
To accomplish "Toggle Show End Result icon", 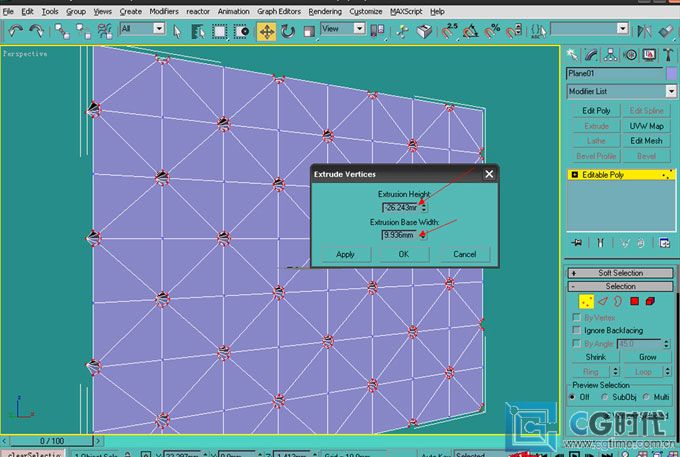I will pyautogui.click(x=601, y=243).
